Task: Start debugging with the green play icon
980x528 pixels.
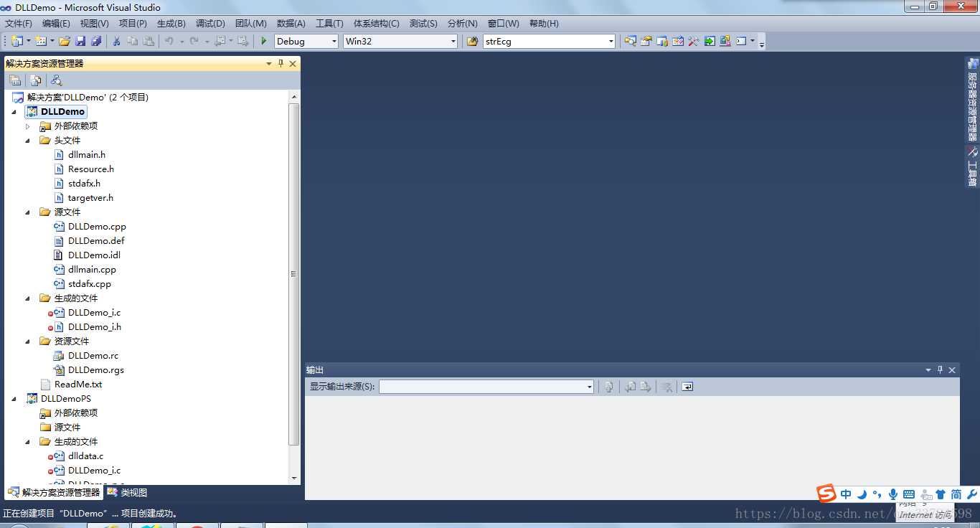Action: [x=264, y=41]
